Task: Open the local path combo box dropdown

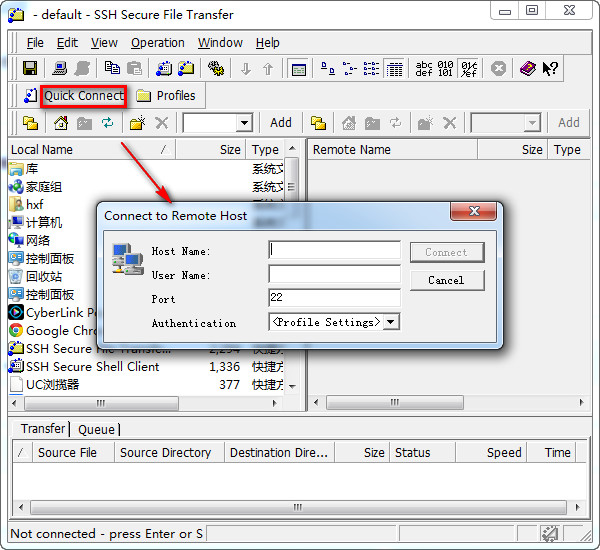Action: click(244, 123)
